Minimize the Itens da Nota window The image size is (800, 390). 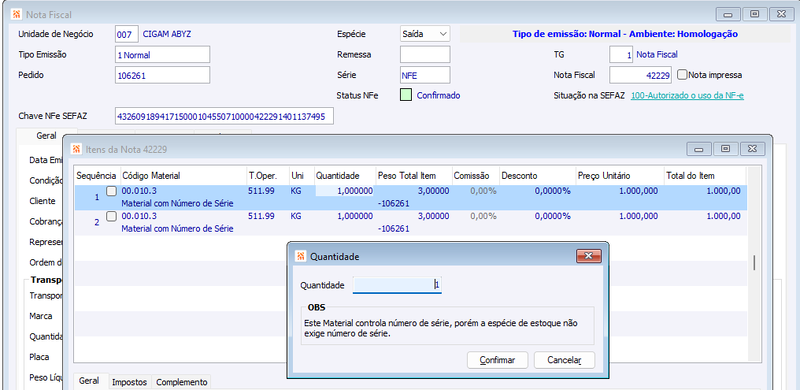pos(699,149)
